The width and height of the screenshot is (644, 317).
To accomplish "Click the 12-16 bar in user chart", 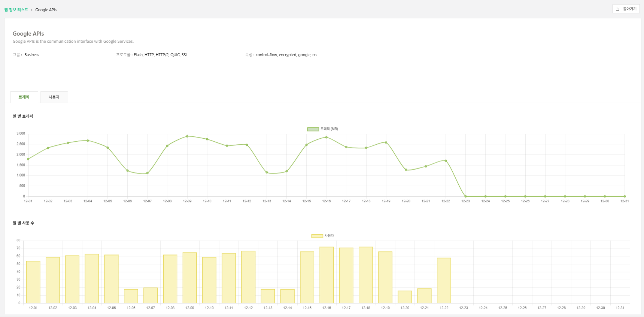I will 326,275.
